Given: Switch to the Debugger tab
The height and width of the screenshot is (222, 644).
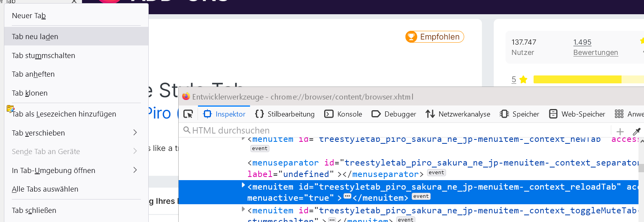Looking at the screenshot, I should click(394, 114).
